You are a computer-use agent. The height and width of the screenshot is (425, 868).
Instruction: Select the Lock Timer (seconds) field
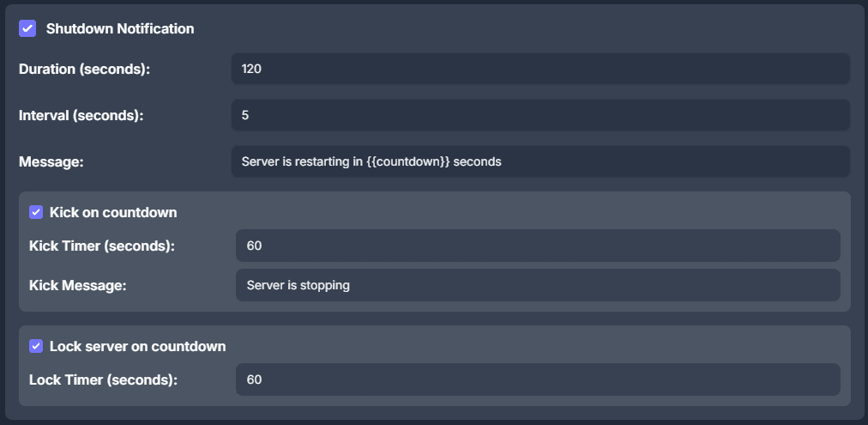tap(538, 379)
